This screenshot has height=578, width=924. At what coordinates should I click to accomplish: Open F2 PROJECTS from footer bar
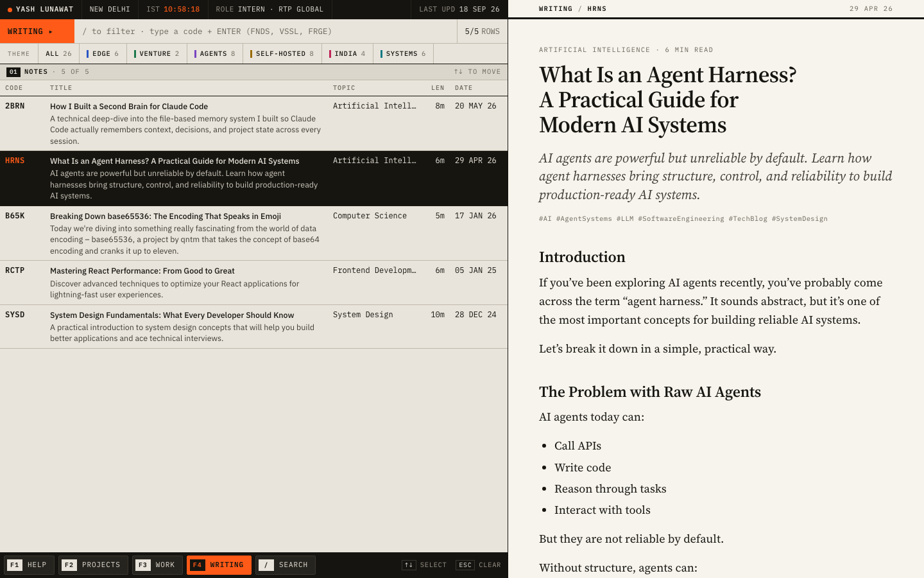point(93,565)
